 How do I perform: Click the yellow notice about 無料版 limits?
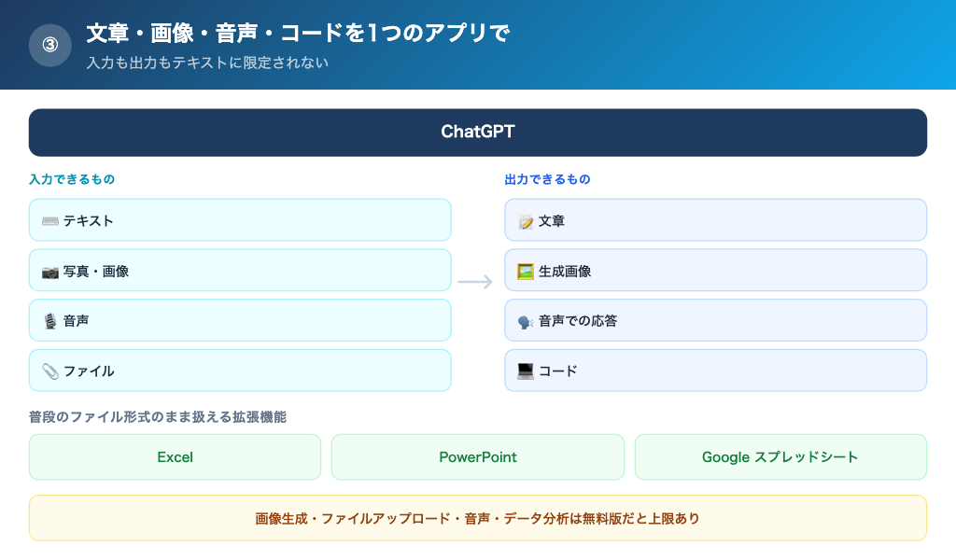tap(478, 518)
